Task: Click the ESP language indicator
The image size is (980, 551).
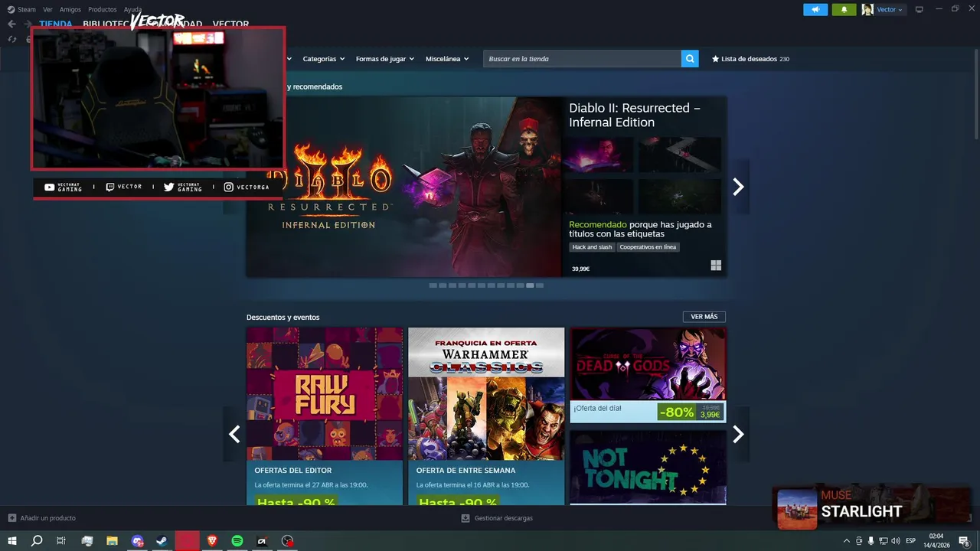Action: 910,541
